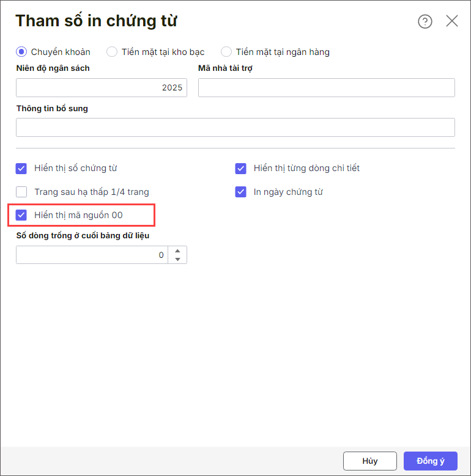Toggle Hiển thị mã nguồn 00 checkbox
Viewport: 471px width, 476px height.
21,215
